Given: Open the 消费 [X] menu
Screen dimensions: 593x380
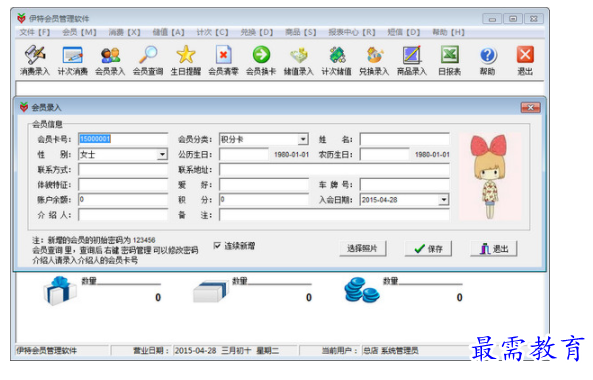Looking at the screenshot, I should 124,32.
